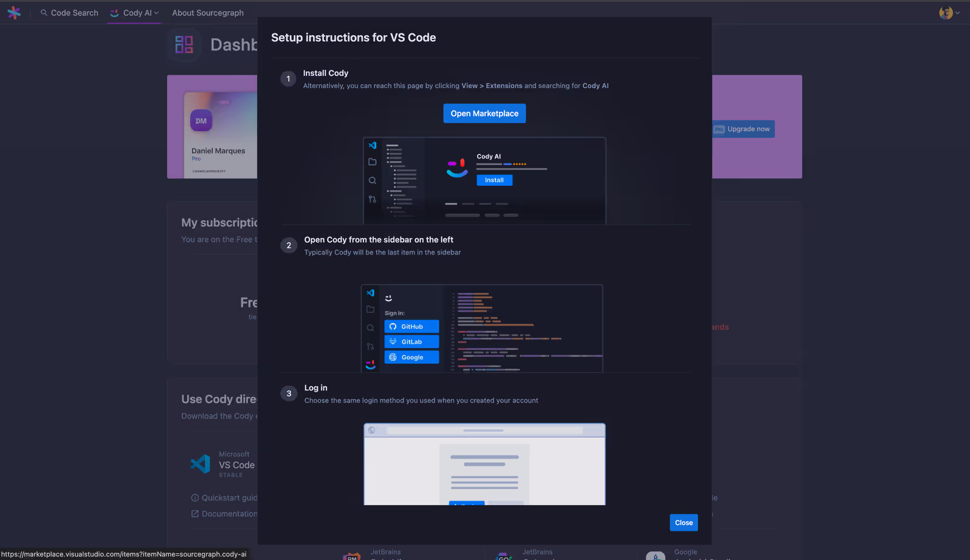Click the 'Install Cody' step heading

[326, 73]
